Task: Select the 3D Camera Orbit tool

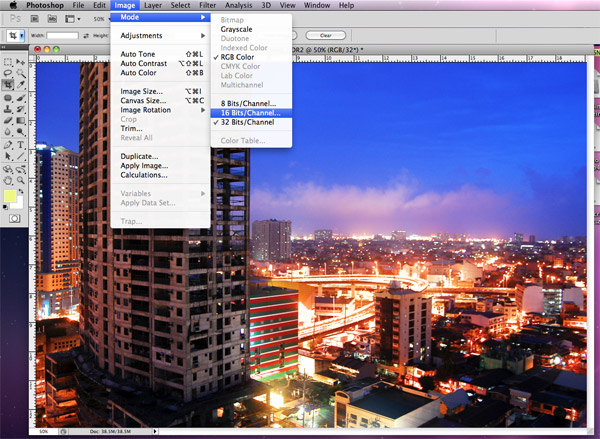Action: click(x=21, y=169)
